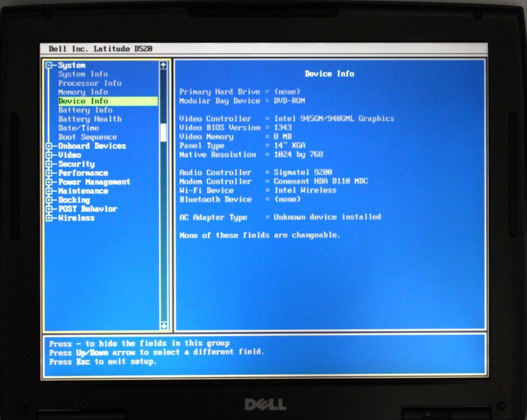Click Conexant HDA D110 MDC value
Image resolution: width=527 pixels, height=420 pixels.
tap(321, 181)
